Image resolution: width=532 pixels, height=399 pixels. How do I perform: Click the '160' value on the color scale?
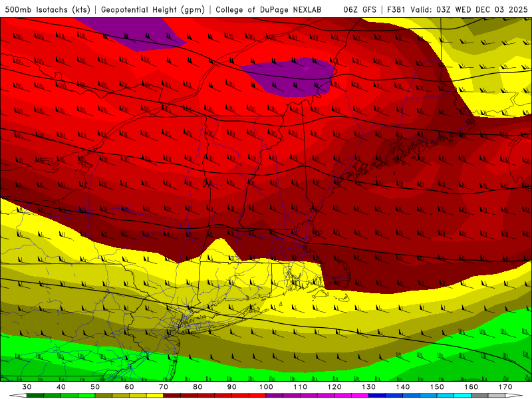coord(471,387)
